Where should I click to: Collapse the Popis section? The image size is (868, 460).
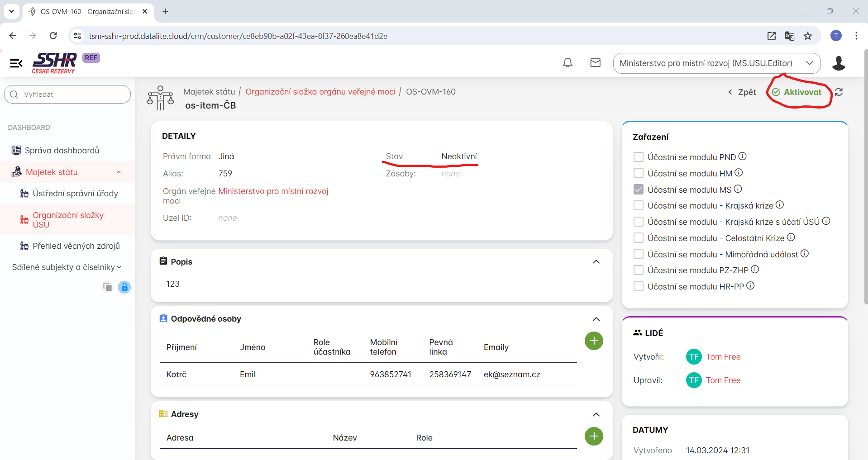click(596, 262)
